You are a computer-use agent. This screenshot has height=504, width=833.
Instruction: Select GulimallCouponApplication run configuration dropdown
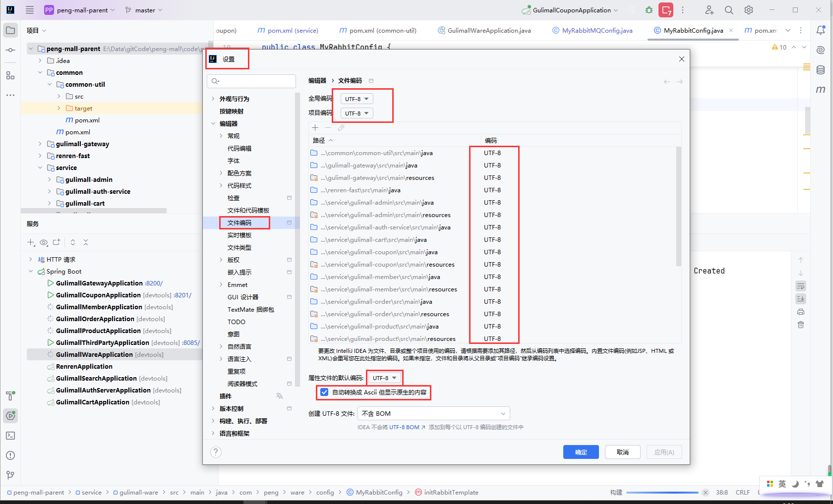click(x=570, y=10)
